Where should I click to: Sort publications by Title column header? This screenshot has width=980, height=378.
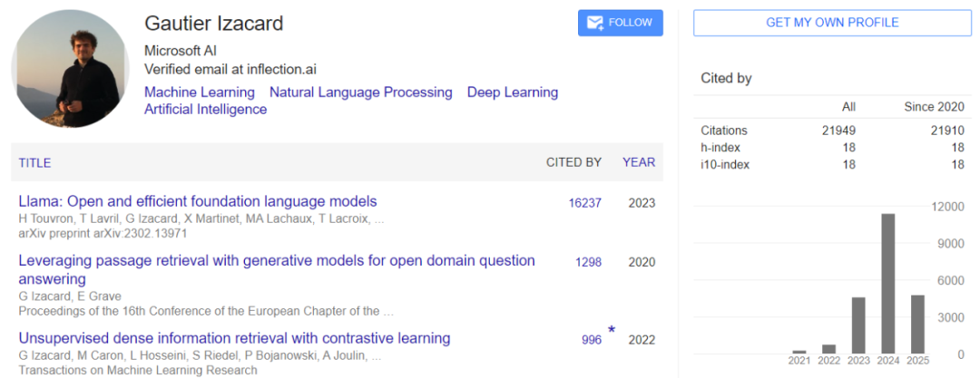click(x=34, y=163)
